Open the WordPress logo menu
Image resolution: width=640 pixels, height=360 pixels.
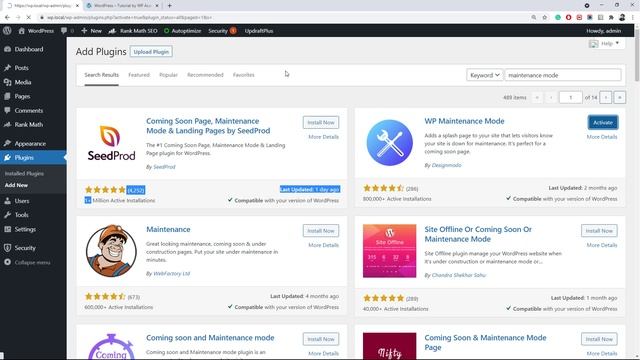pos(7,31)
